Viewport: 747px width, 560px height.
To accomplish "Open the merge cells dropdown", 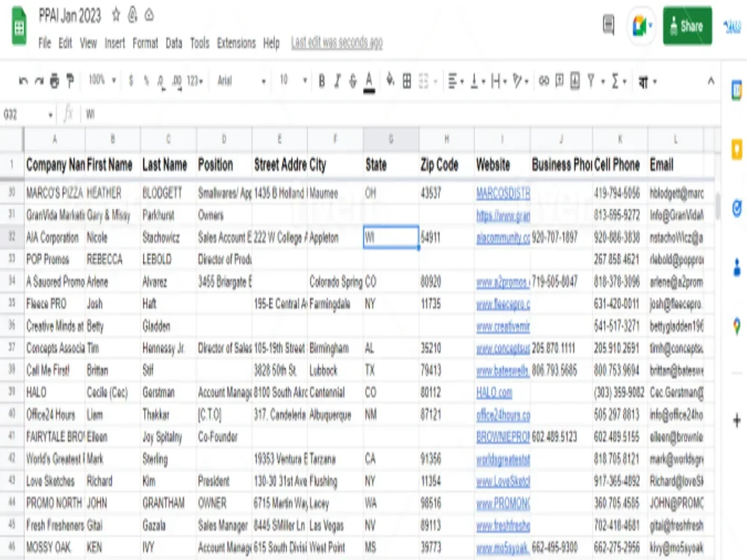I will (x=428, y=81).
